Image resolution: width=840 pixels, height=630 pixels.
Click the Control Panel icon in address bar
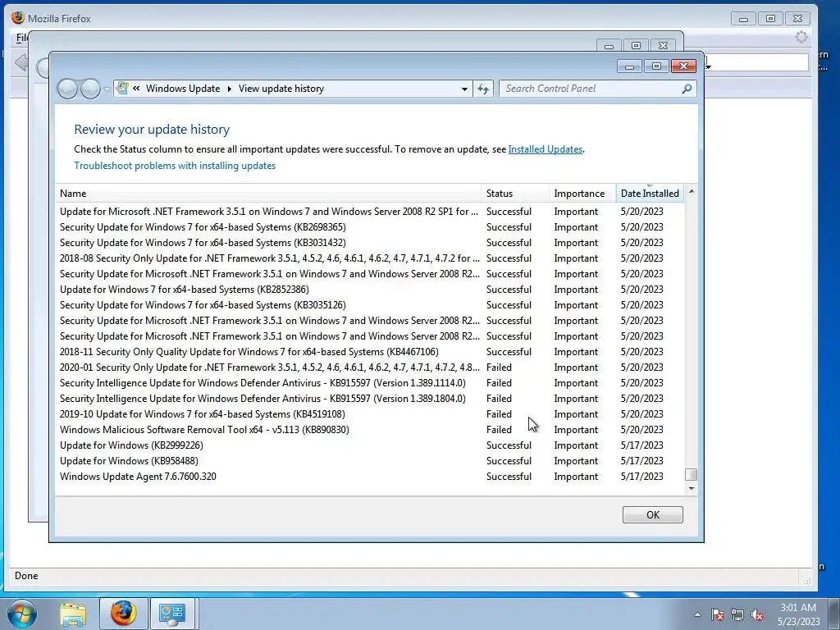coord(122,88)
